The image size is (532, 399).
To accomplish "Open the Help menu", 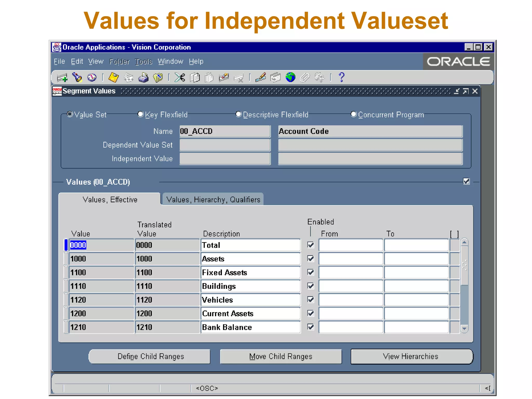I will pos(196,62).
